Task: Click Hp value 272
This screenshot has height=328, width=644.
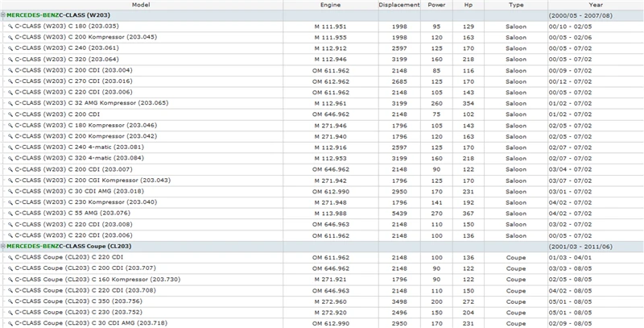Action: coord(469,301)
